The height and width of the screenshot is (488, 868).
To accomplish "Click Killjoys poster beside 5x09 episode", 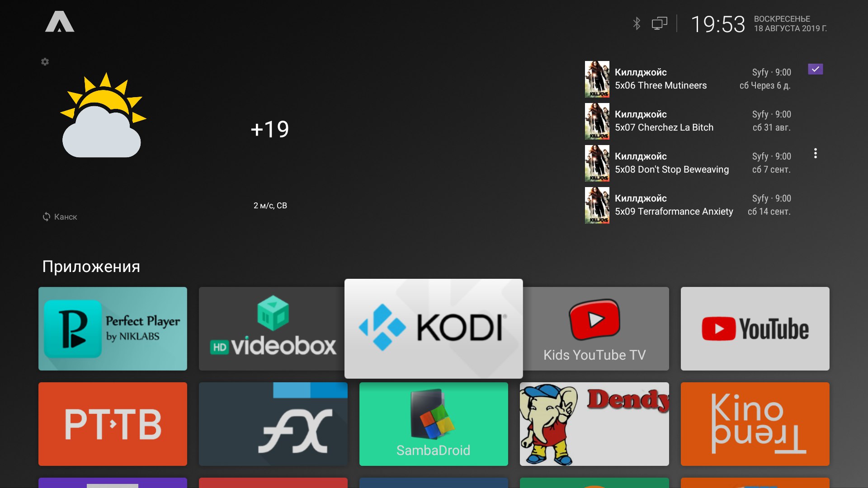I will pos(597,205).
